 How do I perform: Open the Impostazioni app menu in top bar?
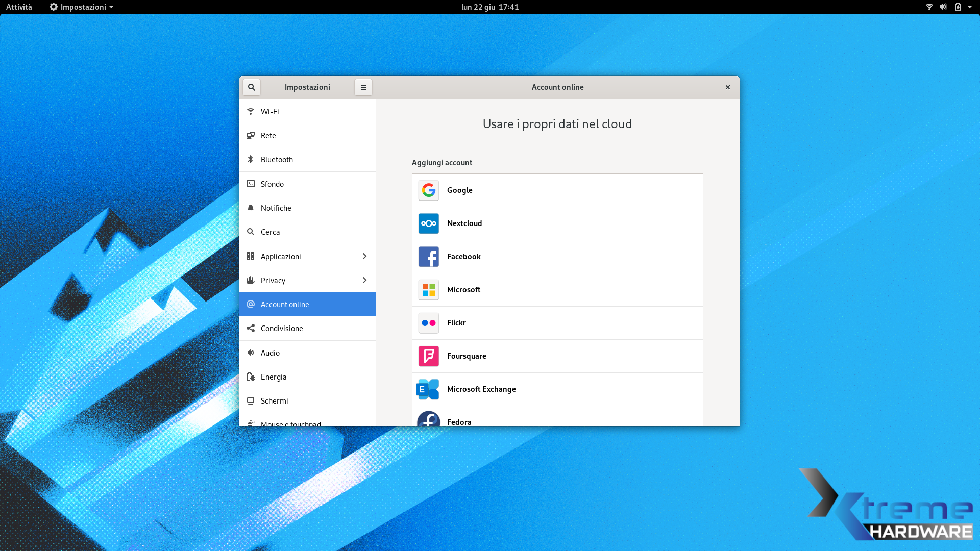coord(82,7)
